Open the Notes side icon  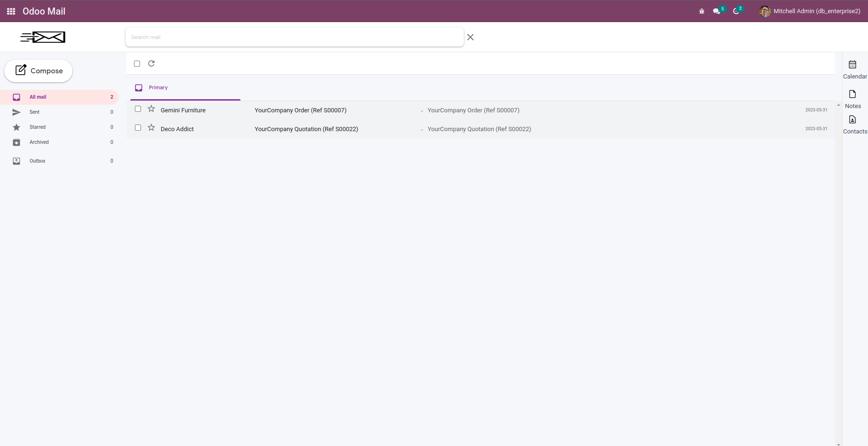pos(852,94)
